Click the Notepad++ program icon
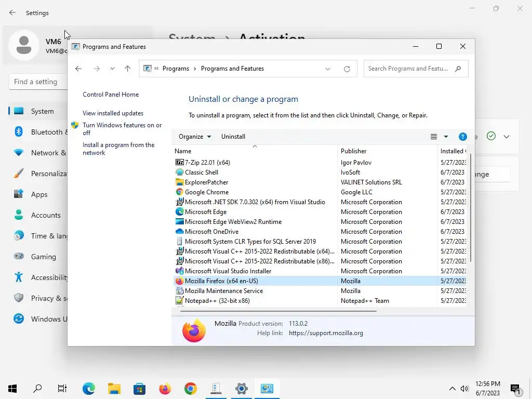This screenshot has width=532, height=399. tap(179, 301)
